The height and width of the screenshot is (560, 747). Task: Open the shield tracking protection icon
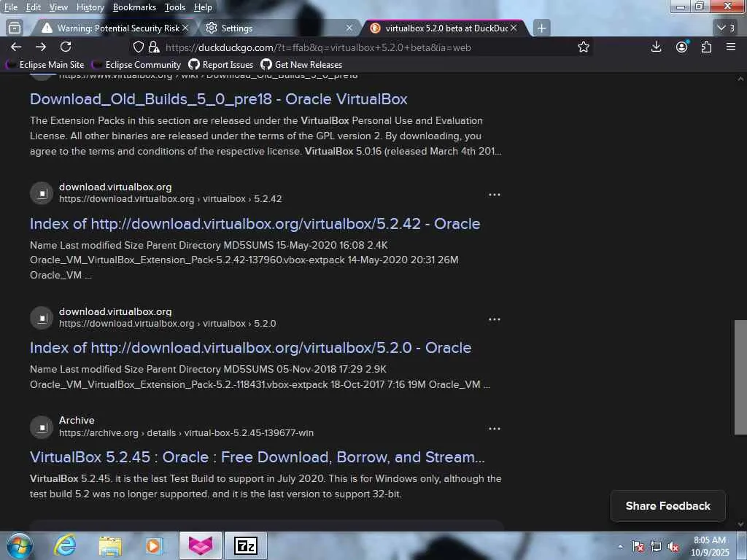[138, 47]
